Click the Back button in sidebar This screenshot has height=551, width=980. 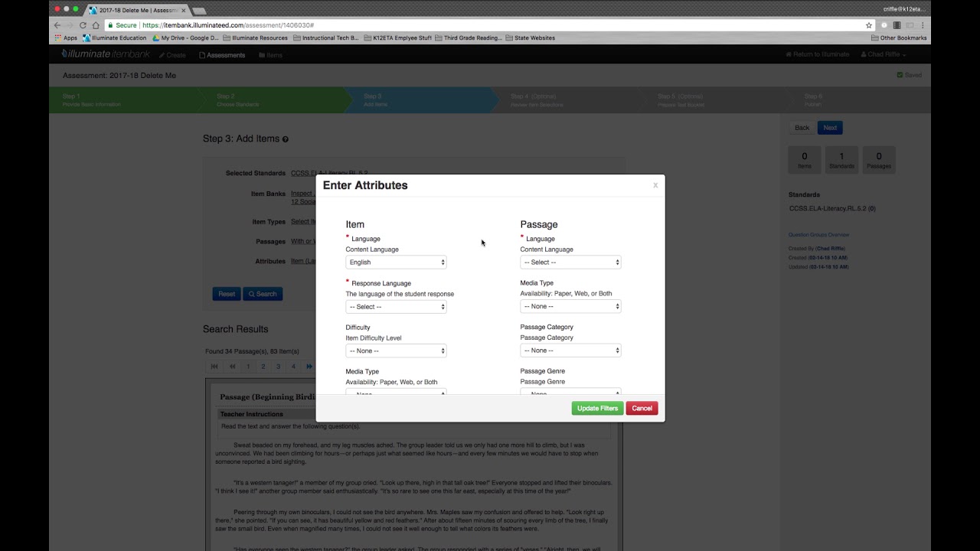coord(802,128)
